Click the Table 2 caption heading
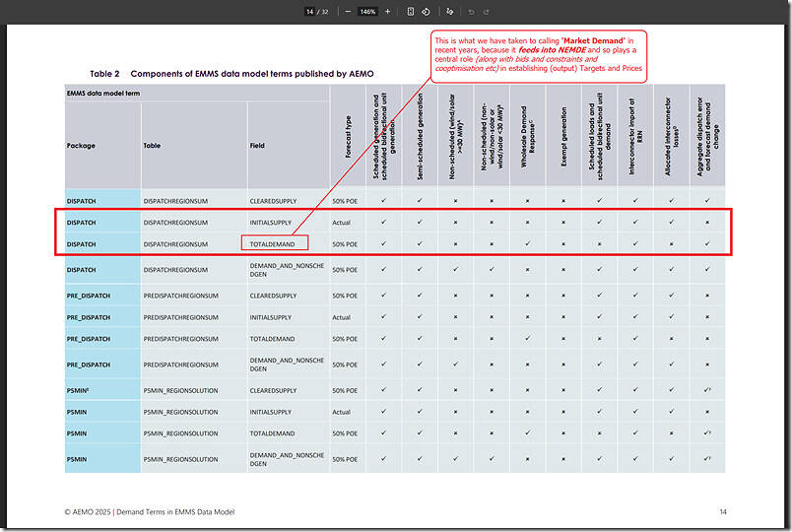792x532 pixels. point(231,74)
